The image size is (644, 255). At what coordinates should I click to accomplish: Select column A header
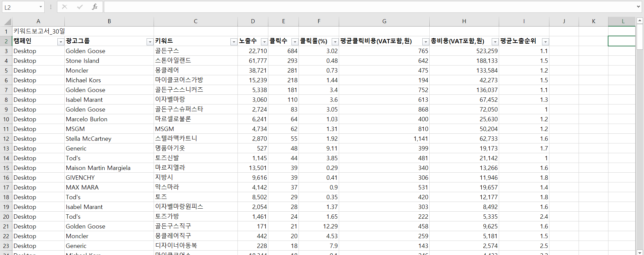pyautogui.click(x=39, y=22)
